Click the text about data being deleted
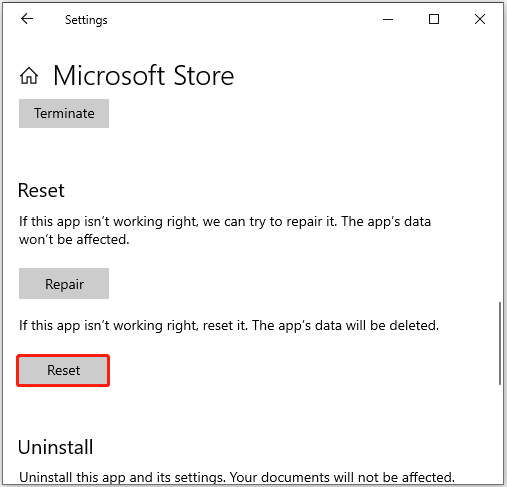Image resolution: width=507 pixels, height=487 pixels. [229, 325]
